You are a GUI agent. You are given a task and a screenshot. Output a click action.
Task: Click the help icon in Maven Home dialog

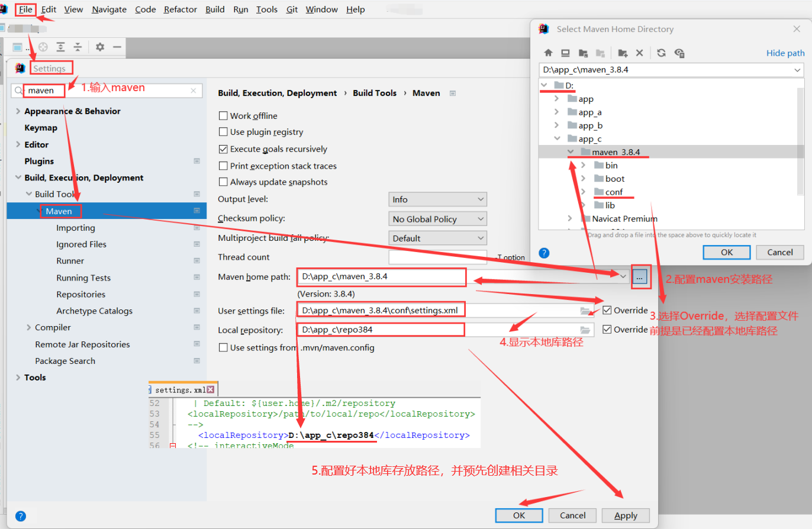(544, 253)
